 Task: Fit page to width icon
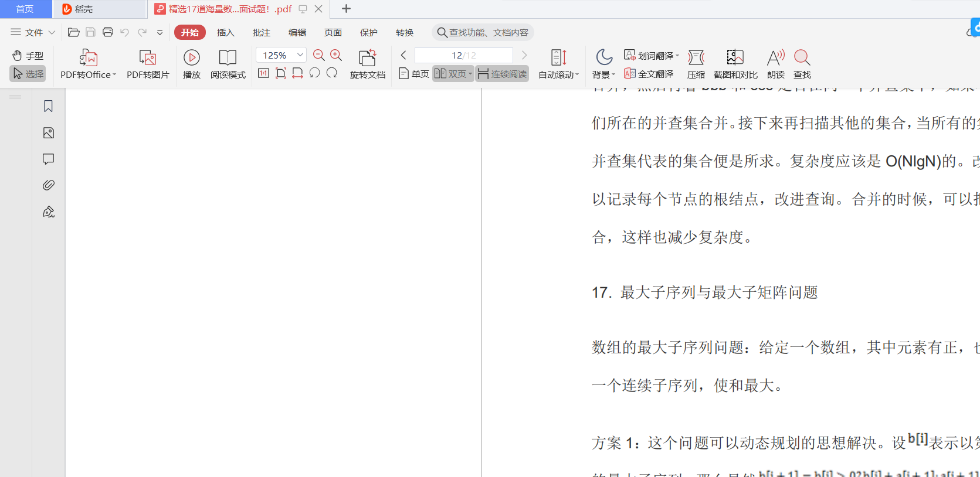[x=298, y=73]
